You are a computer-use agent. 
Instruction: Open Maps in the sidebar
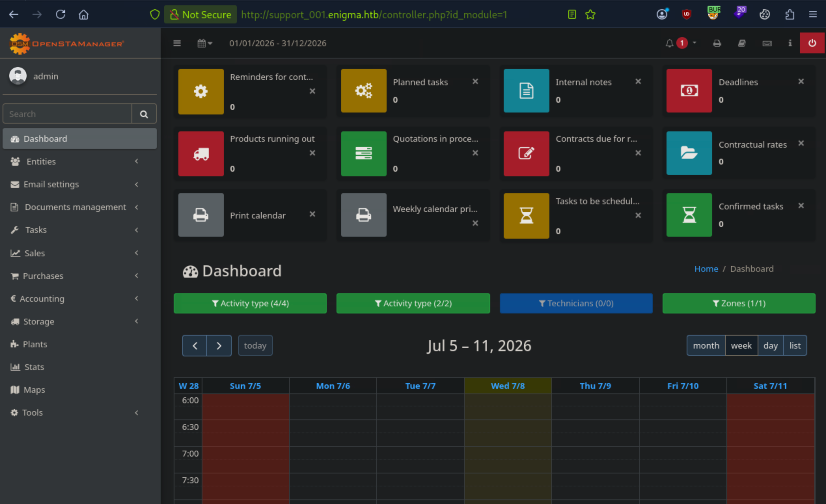point(79,390)
